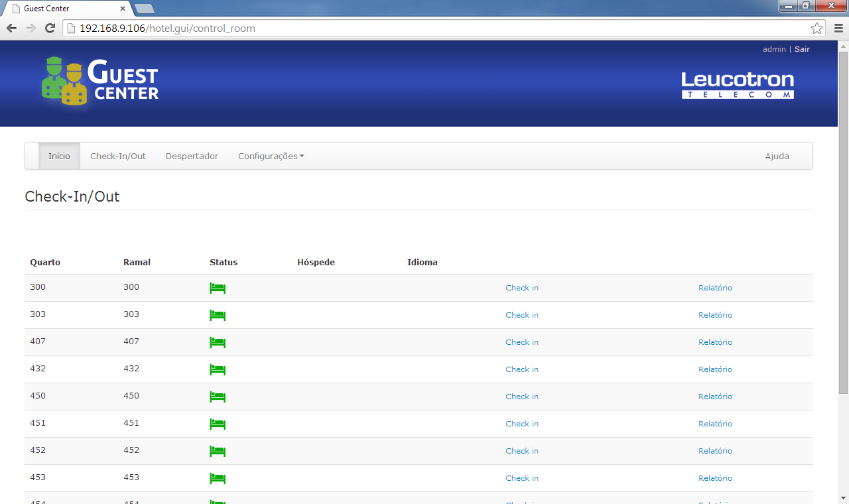Click Check in for room 453
This screenshot has width=849, height=504.
pos(522,478)
